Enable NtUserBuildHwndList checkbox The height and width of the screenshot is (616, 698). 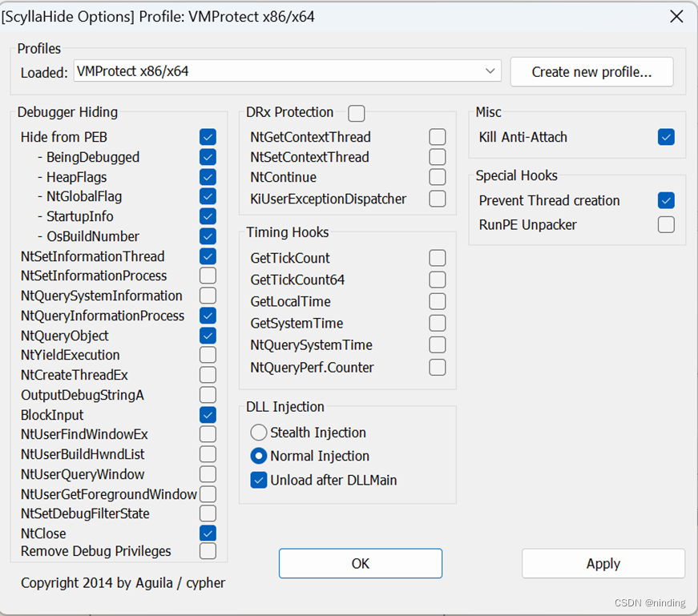pyautogui.click(x=208, y=454)
